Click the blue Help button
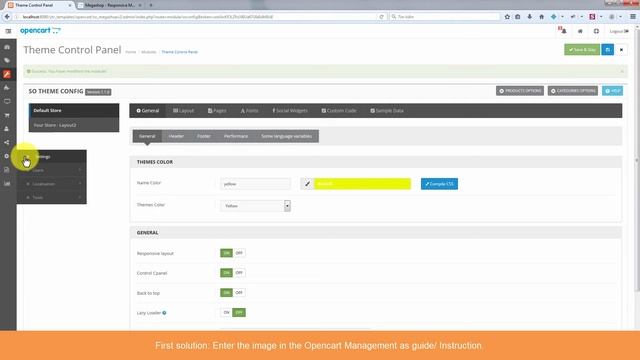This screenshot has height=360, width=640. [612, 91]
